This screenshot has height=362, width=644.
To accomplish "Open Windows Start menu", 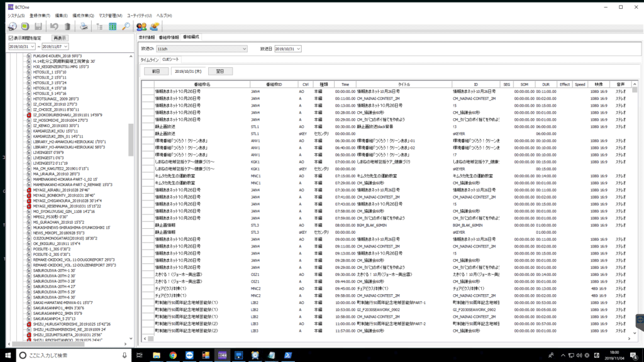I will tap(8, 356).
